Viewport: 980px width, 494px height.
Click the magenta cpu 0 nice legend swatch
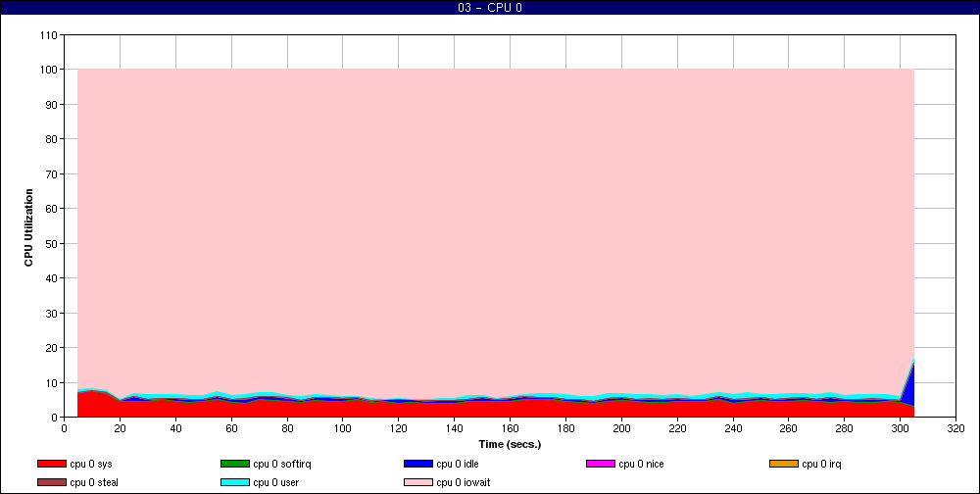coord(601,464)
